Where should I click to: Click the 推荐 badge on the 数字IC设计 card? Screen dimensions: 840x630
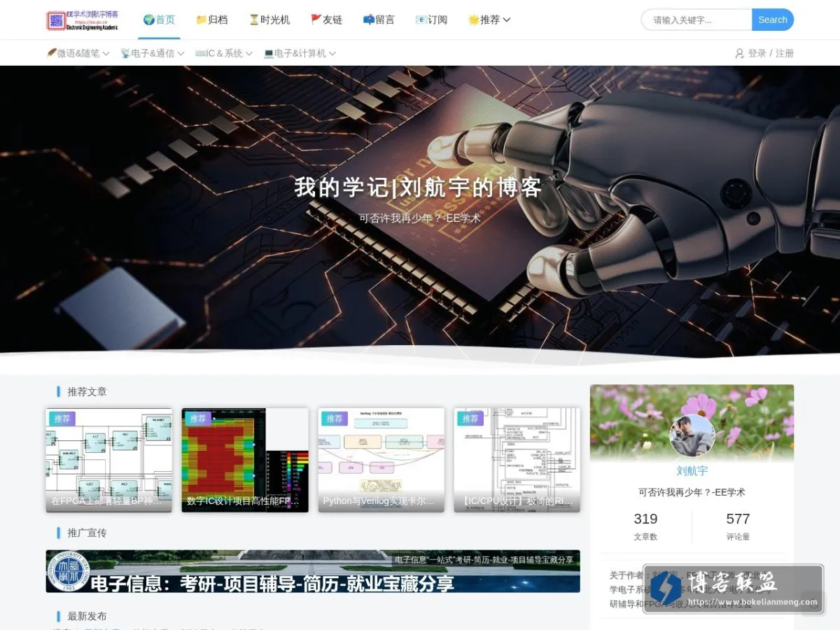pyautogui.click(x=198, y=419)
